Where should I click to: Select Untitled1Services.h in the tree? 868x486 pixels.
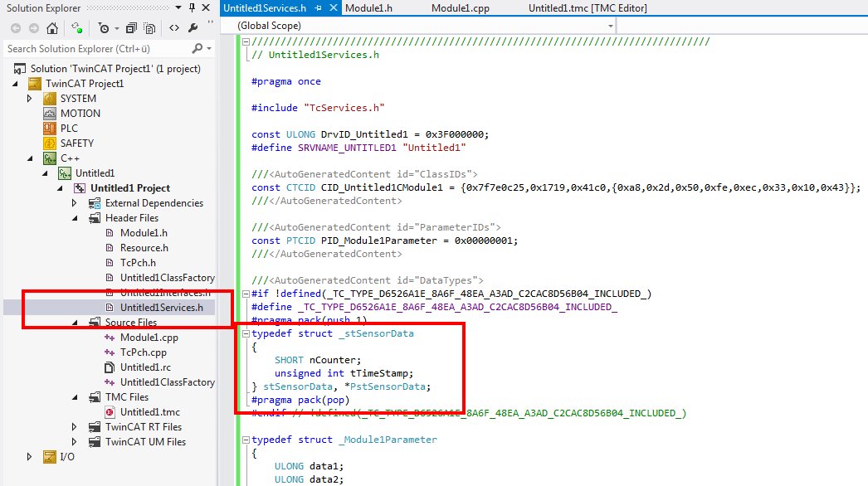tap(162, 307)
